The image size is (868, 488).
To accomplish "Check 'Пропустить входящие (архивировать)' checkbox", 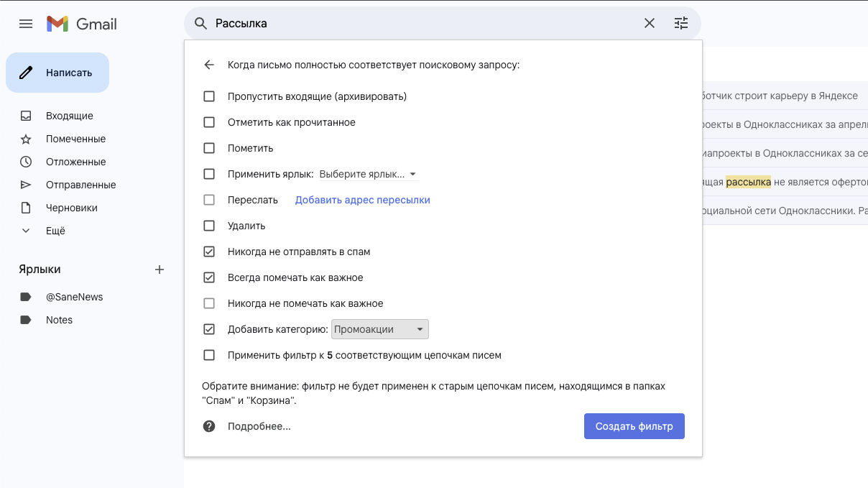I will (209, 96).
